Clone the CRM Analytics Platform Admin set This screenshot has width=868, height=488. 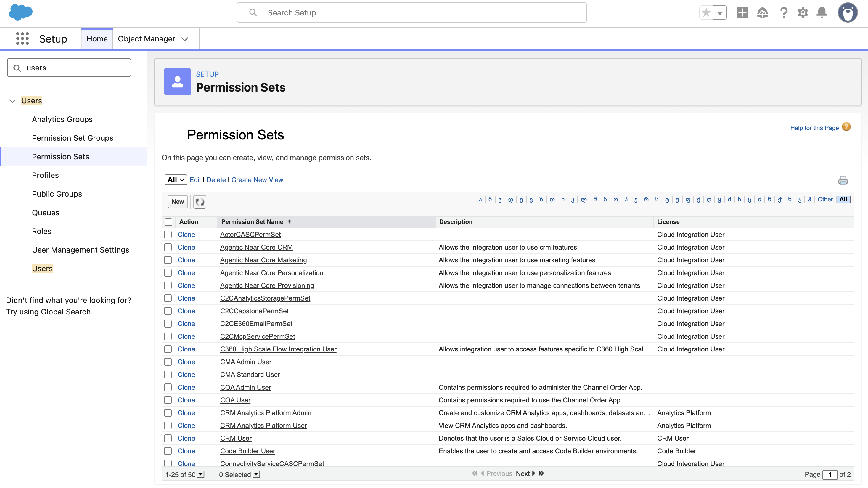click(x=186, y=413)
